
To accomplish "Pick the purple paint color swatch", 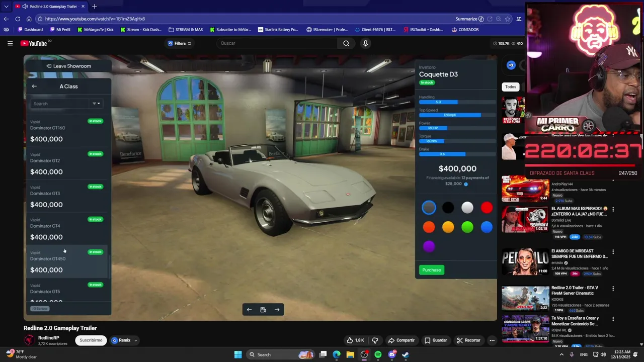I will tap(429, 246).
